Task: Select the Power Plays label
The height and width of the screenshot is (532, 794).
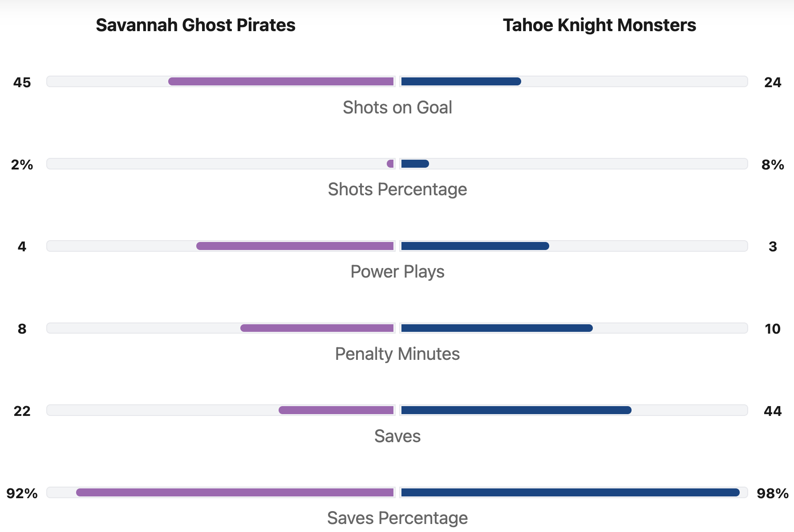Action: pyautogui.click(x=397, y=272)
